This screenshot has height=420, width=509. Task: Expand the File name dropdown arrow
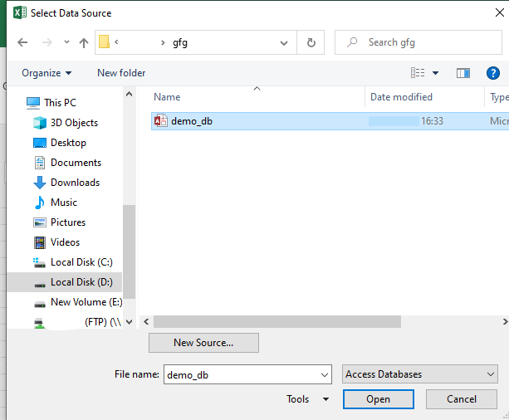325,375
